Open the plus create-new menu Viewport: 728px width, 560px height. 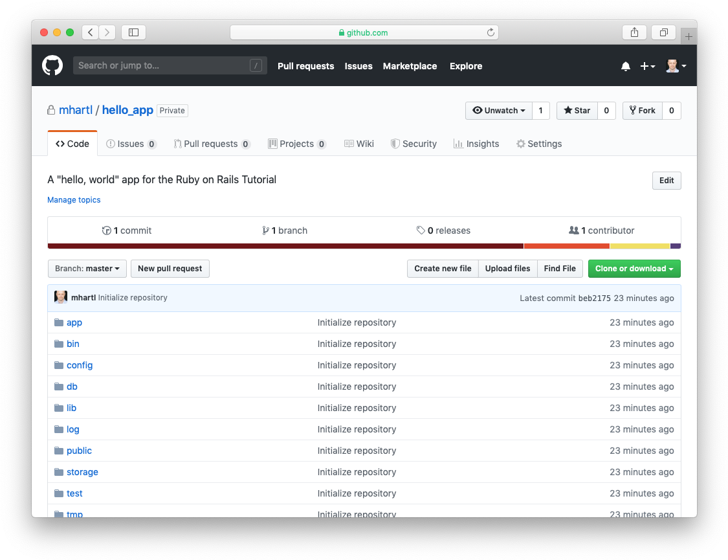pos(647,67)
